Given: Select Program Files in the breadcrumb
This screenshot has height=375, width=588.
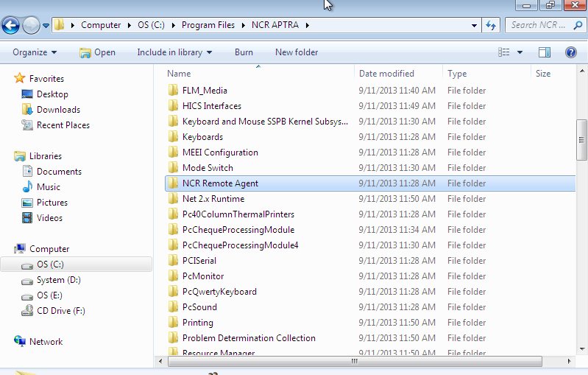Looking at the screenshot, I should (x=208, y=25).
